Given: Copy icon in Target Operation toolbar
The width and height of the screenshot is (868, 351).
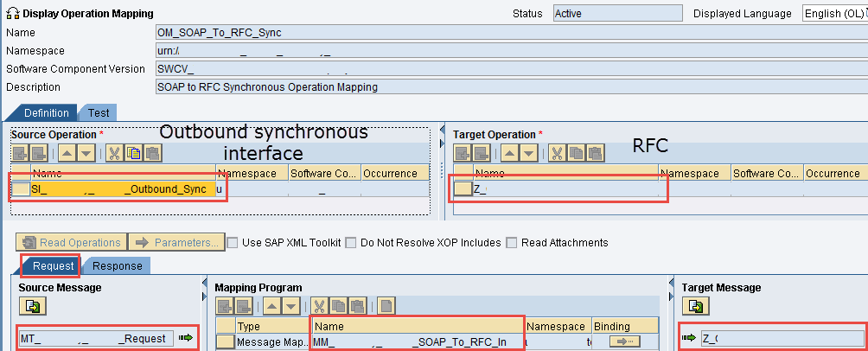Looking at the screenshot, I should pos(576,153).
